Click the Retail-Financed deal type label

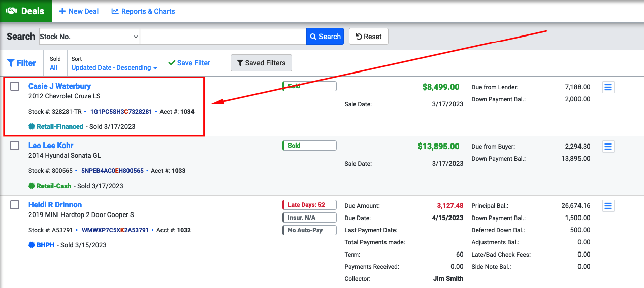[60, 127]
